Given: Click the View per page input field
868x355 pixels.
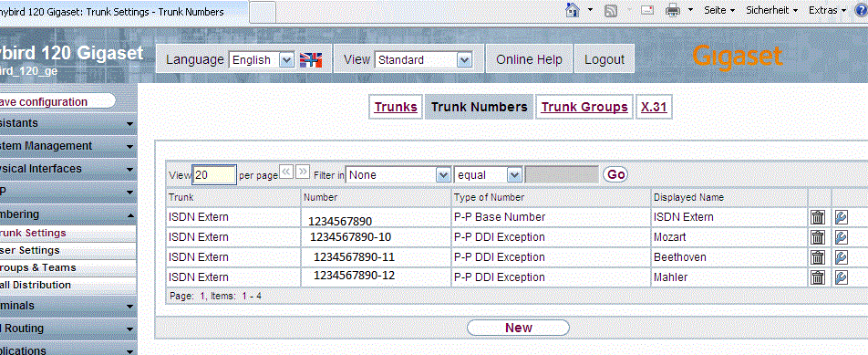Looking at the screenshot, I should point(214,175).
